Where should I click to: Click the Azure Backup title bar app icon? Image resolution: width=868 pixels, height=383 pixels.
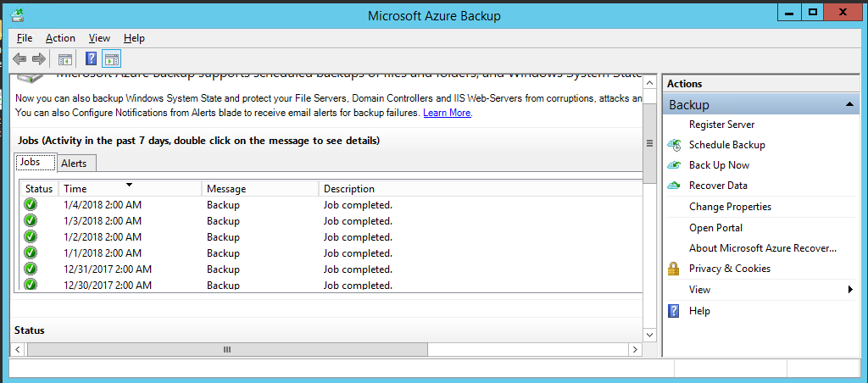click(19, 15)
